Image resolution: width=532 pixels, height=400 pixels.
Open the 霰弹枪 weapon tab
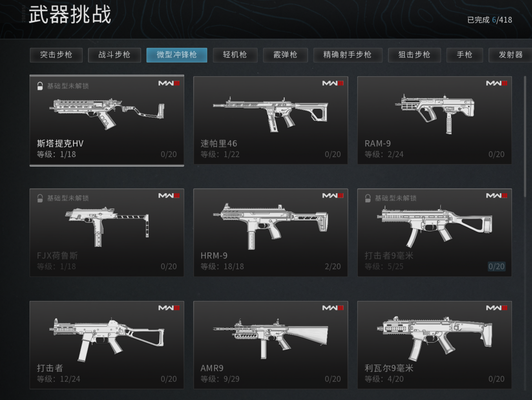pos(285,55)
